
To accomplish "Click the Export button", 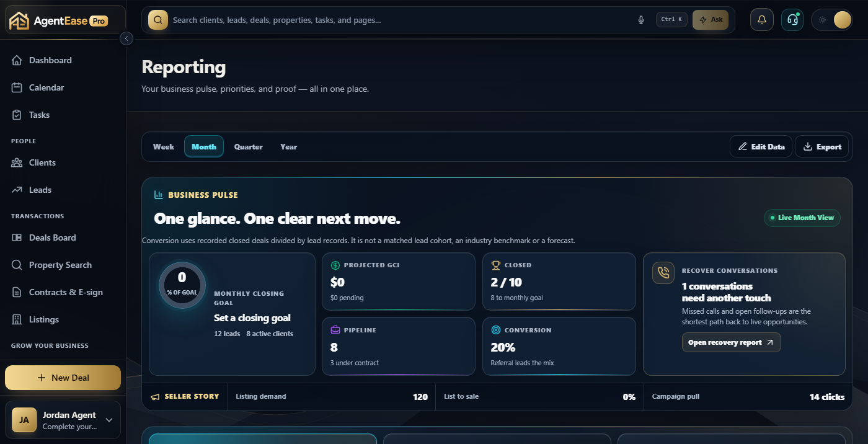I will [822, 146].
